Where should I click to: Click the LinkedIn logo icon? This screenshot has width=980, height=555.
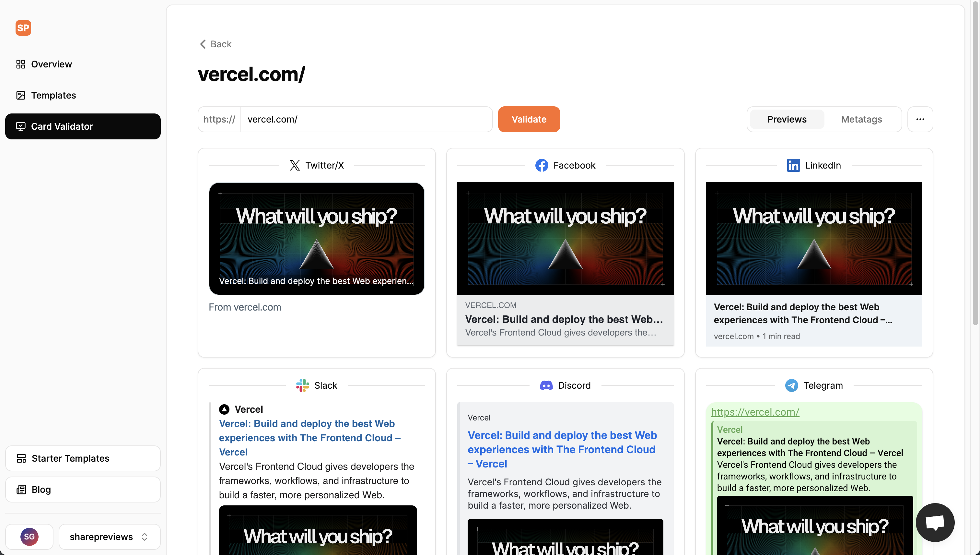coord(793,165)
